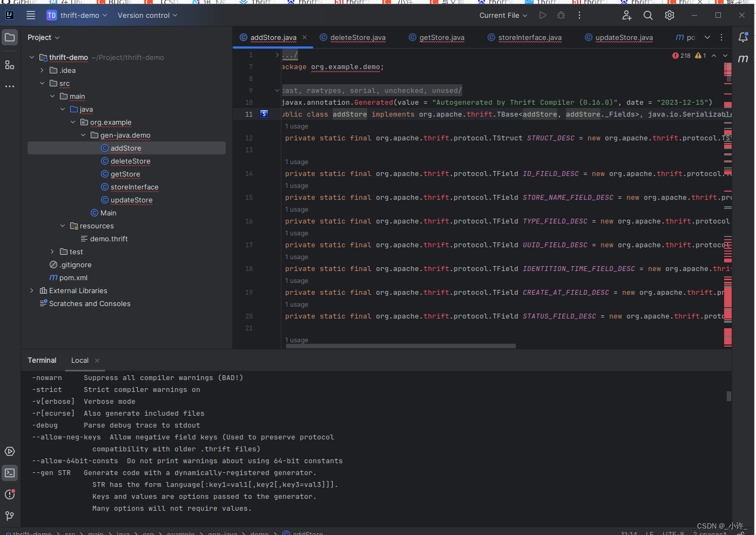Select pom.xml in project tree
756x535 pixels.
click(73, 277)
